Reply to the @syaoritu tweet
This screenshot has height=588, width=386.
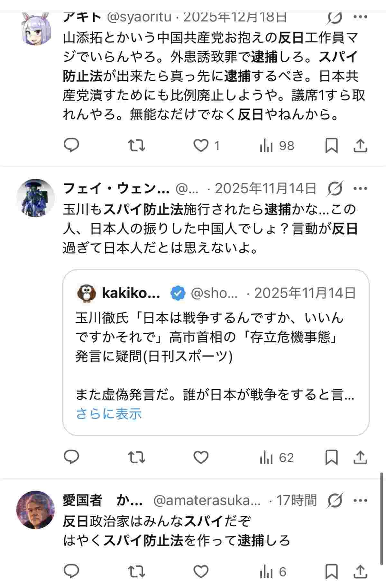tap(71, 146)
